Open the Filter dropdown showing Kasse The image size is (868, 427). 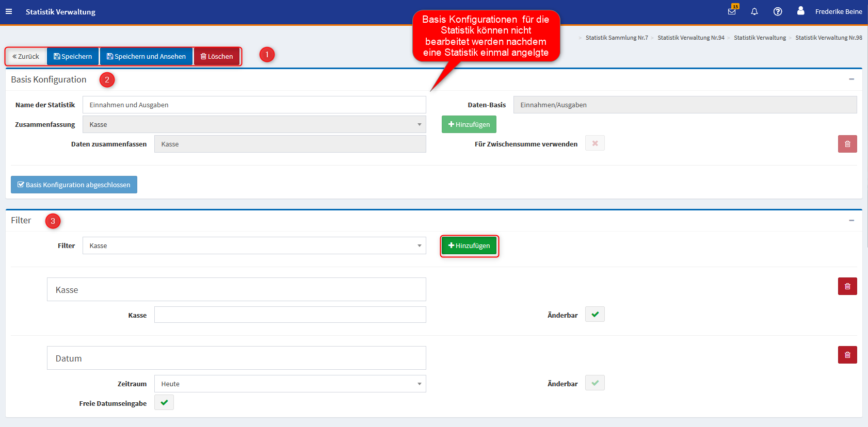tap(254, 245)
